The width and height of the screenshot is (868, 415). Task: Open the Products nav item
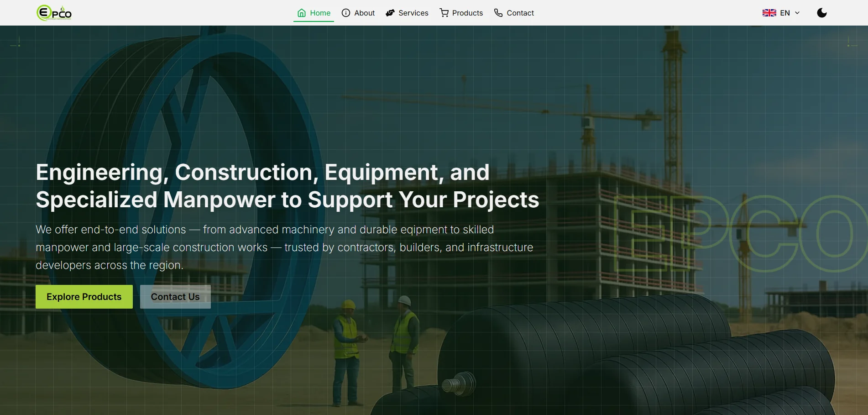pos(461,13)
